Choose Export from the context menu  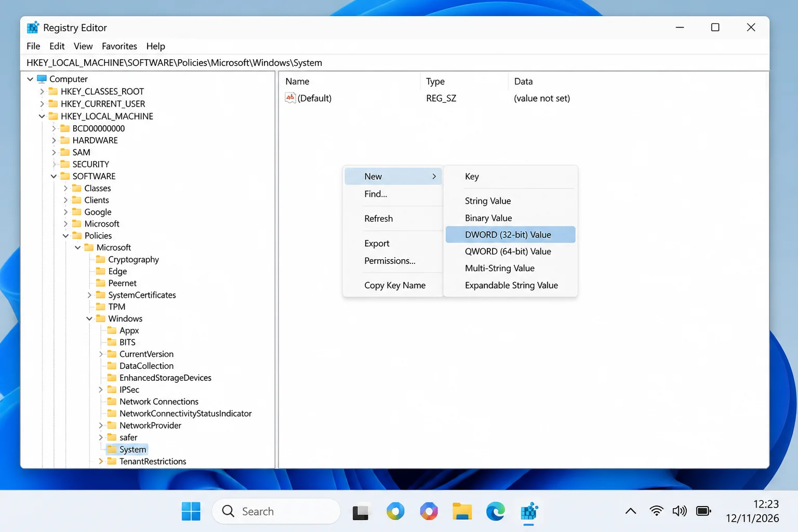[393, 243]
